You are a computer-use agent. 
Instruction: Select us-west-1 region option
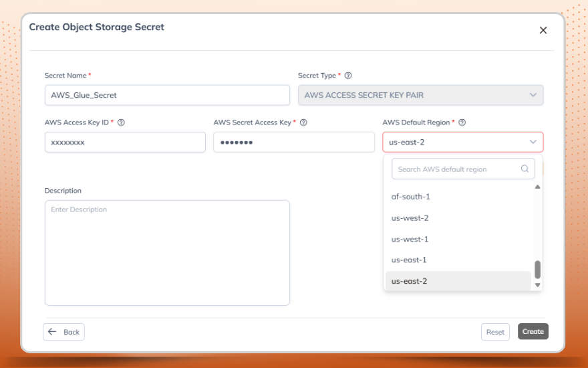pyautogui.click(x=458, y=240)
